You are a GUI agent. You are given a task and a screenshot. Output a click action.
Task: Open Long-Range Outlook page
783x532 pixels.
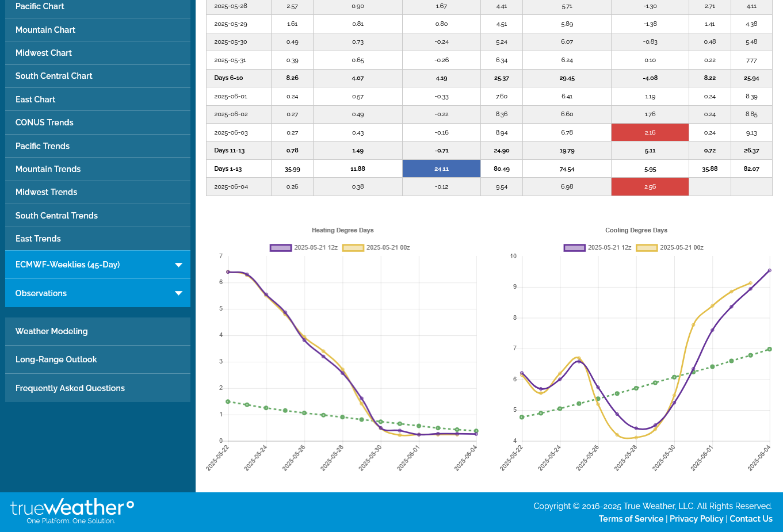tap(56, 359)
